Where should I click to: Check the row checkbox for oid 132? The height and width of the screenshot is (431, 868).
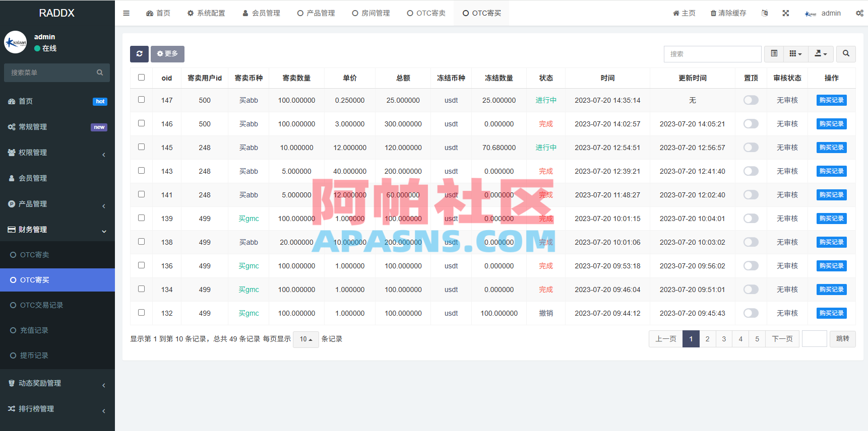click(141, 313)
